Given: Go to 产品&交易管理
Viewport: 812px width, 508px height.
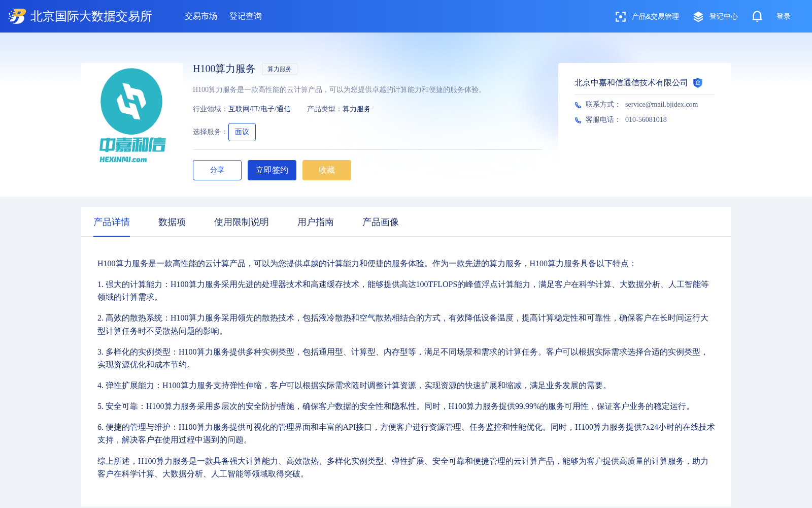Looking at the screenshot, I should 655,16.
